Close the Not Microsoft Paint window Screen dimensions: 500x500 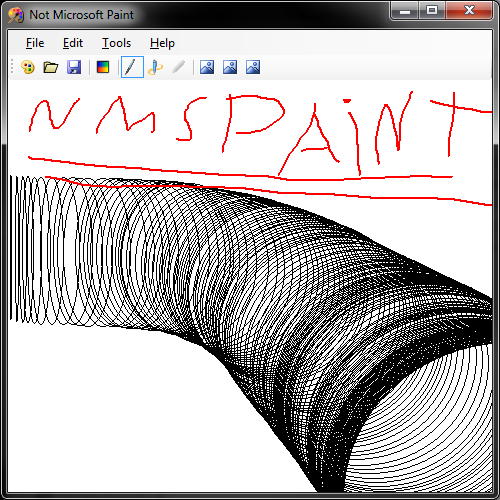point(469,11)
